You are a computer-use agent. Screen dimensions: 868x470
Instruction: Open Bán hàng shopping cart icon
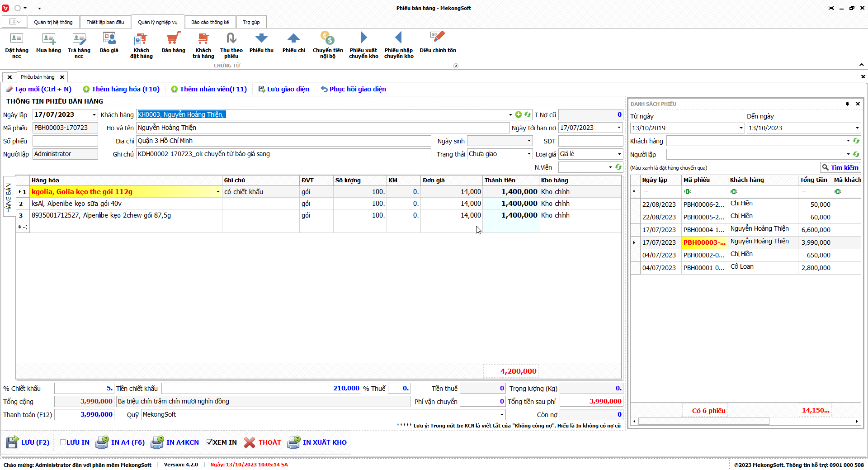point(173,43)
